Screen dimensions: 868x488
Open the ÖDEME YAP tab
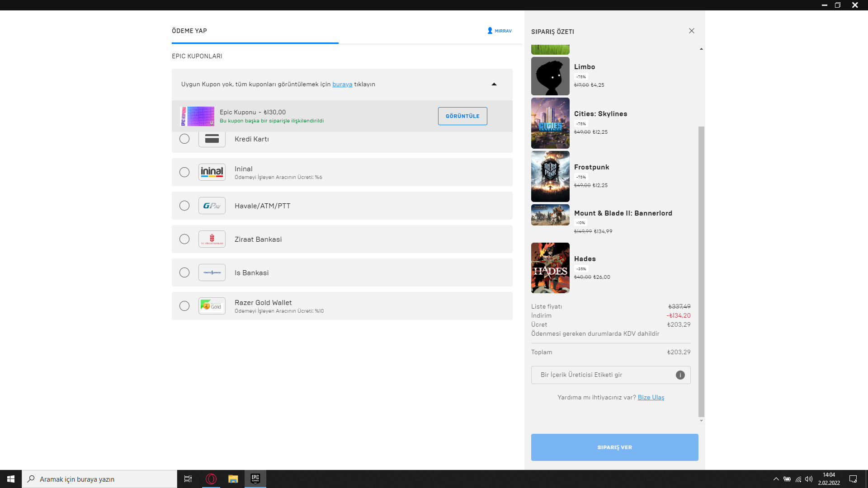click(x=189, y=31)
